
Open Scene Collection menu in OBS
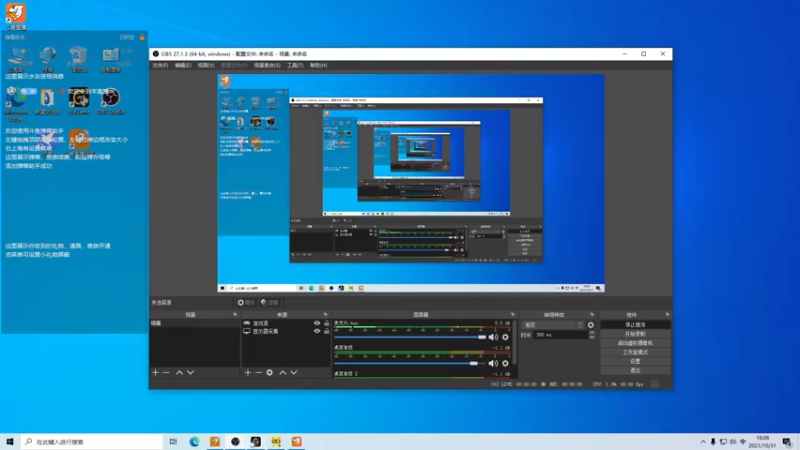267,65
